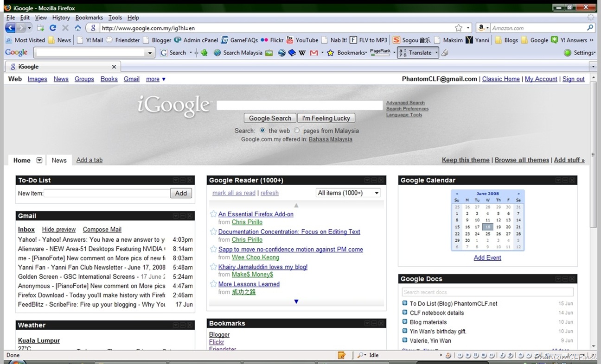This screenshot has height=364, width=601.
Task: Open the Bookmarks menu
Action: pyautogui.click(x=89, y=18)
